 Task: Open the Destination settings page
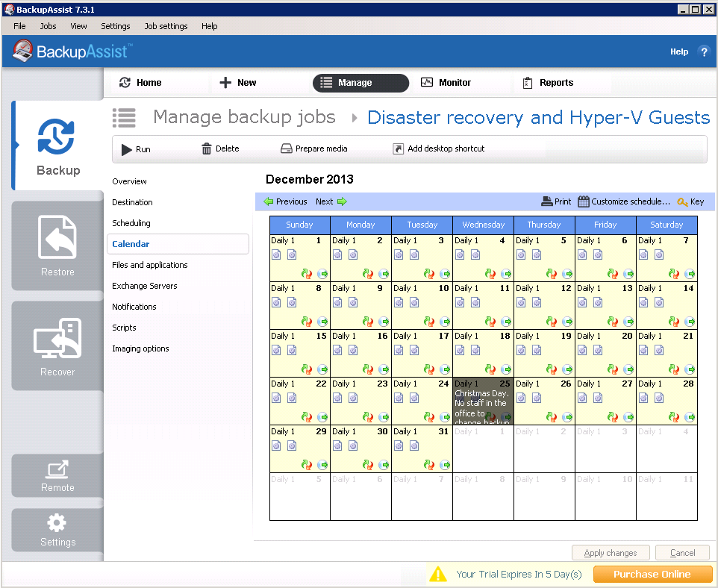click(x=132, y=202)
